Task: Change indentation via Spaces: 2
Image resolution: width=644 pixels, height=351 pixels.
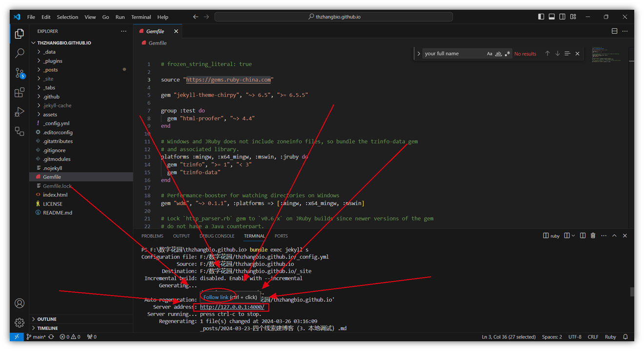Action: pos(552,337)
